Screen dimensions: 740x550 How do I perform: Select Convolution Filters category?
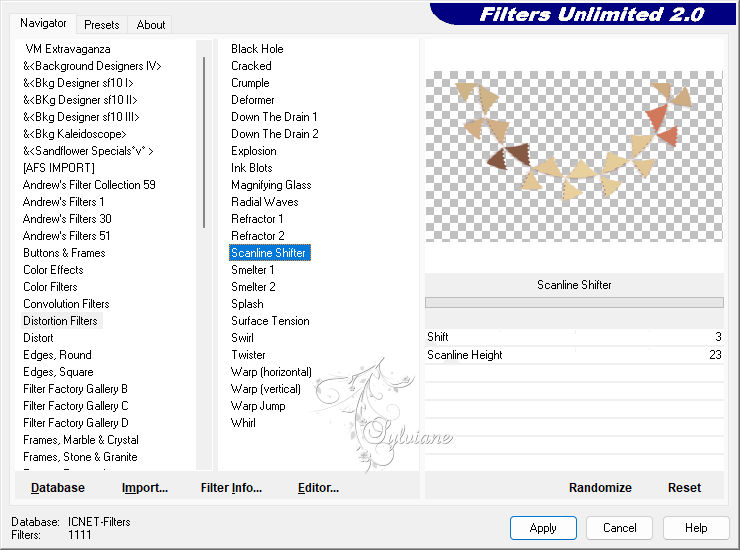(67, 304)
